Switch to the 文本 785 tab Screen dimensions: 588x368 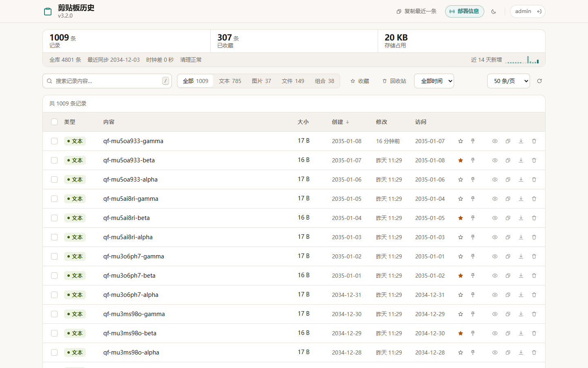pyautogui.click(x=230, y=81)
